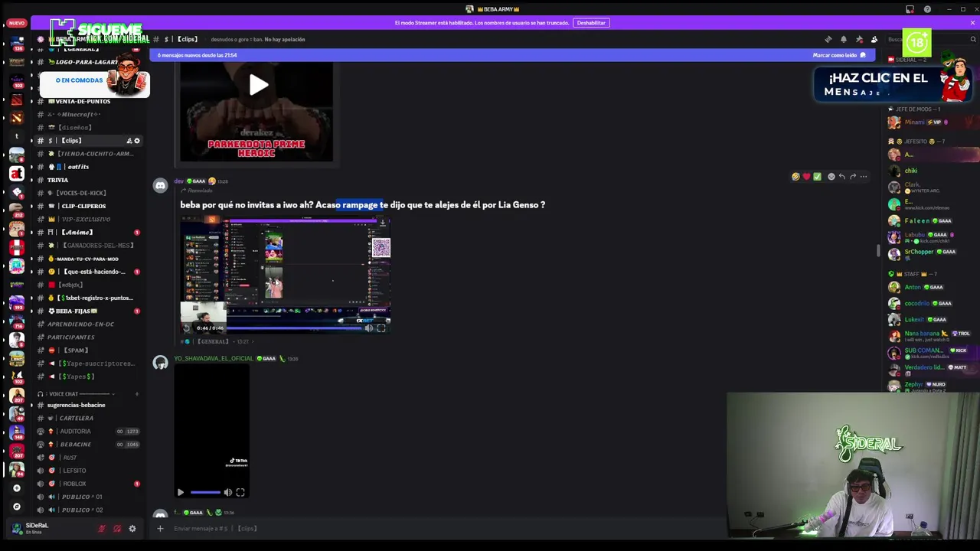Open the Minecraft text channel

90,114
